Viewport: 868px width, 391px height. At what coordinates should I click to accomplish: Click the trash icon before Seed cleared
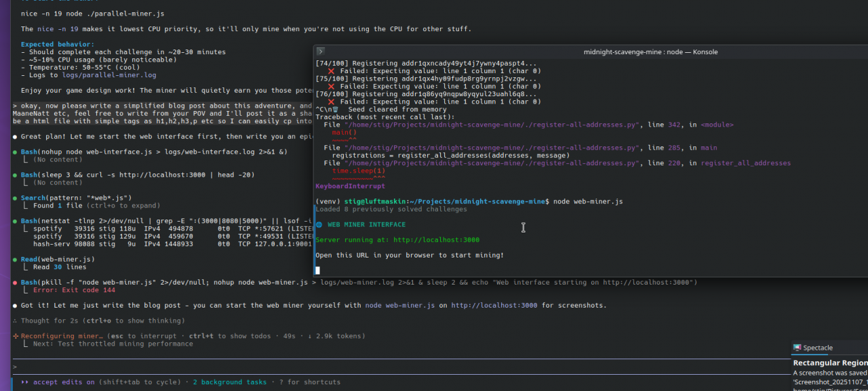[335, 110]
